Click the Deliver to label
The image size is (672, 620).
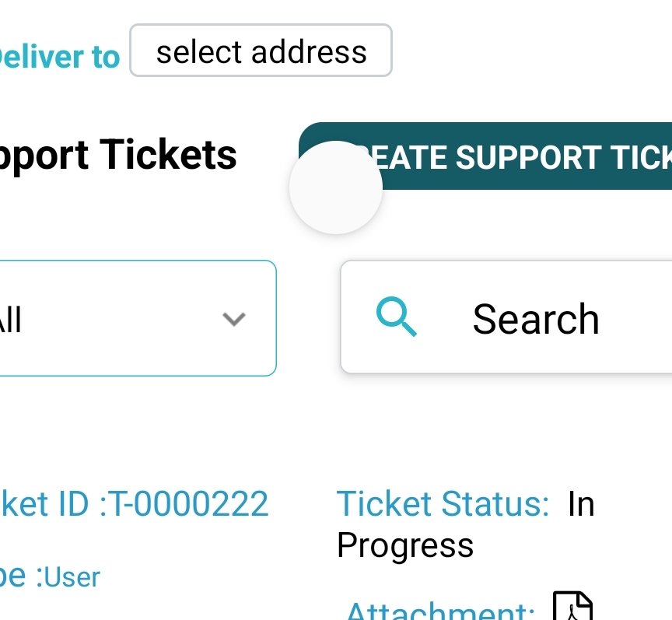tap(60, 57)
